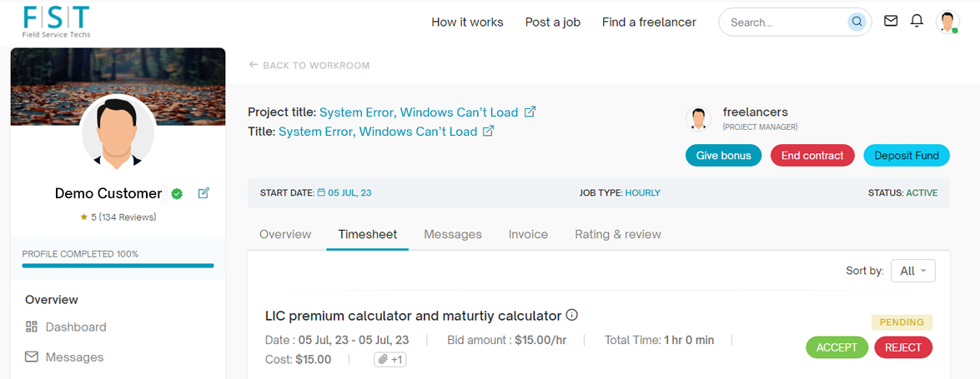Open the notifications bell icon
The image size is (980, 379).
click(917, 22)
